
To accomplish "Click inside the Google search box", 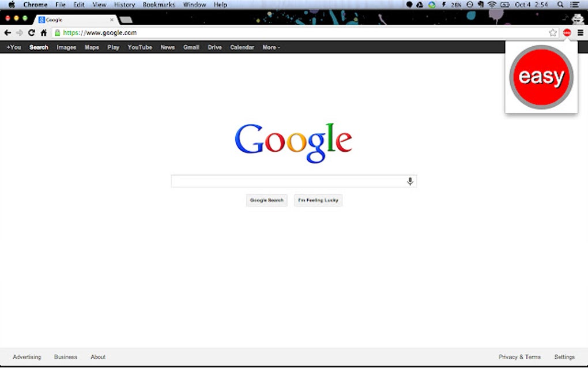I will coord(288,181).
